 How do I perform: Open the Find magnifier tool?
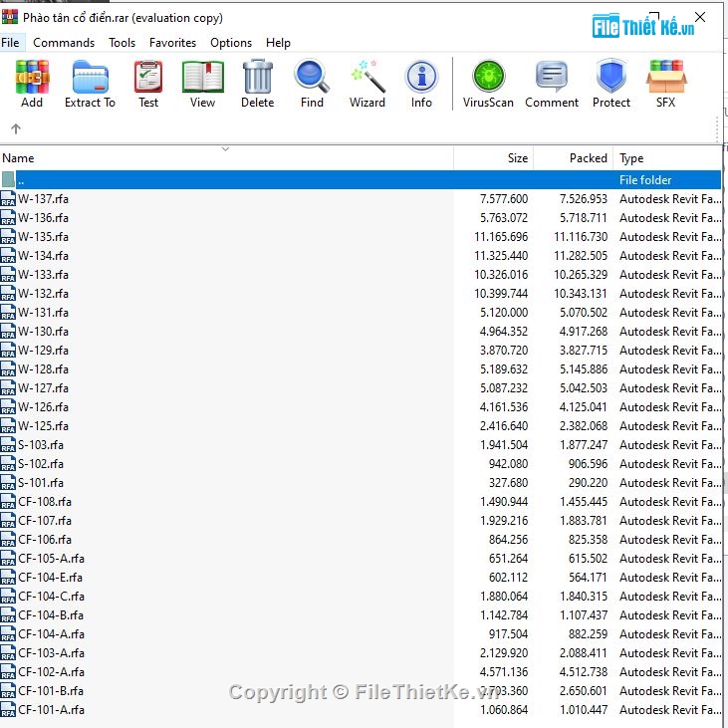312,76
